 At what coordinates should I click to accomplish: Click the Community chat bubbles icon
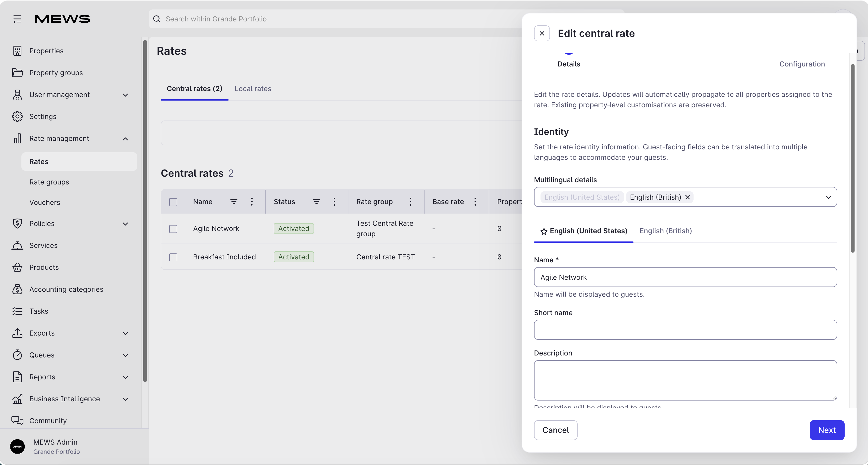coord(17,420)
